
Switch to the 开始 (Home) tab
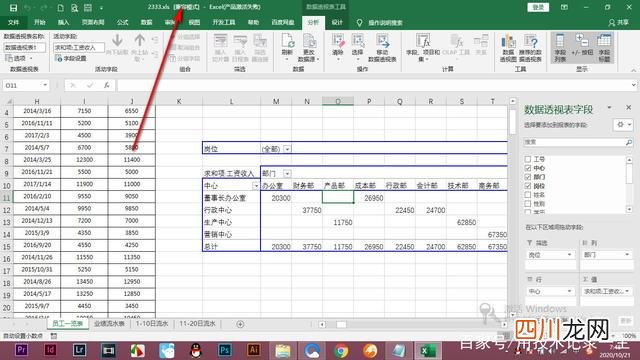pos(40,23)
